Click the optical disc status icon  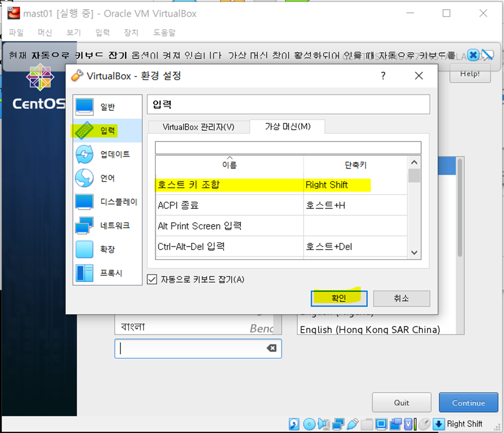click(309, 424)
